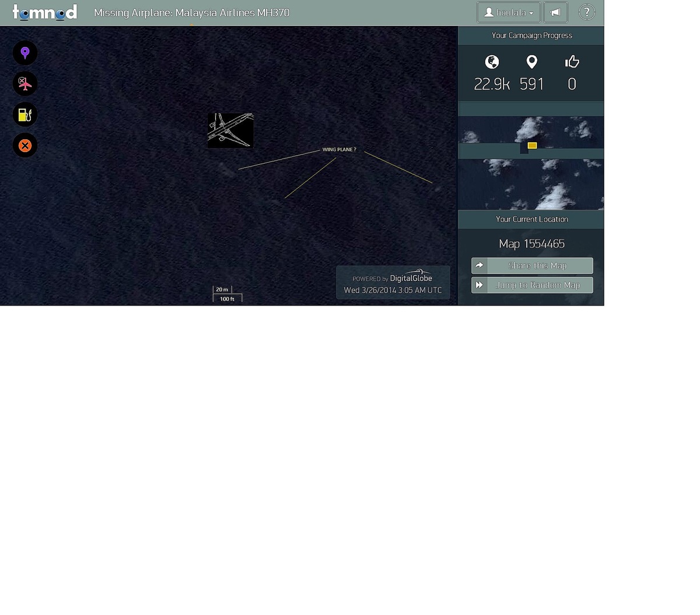Image resolution: width=700 pixels, height=615 pixels.
Task: Select the yellow fuel pump oil slick tag
Action: [25, 115]
